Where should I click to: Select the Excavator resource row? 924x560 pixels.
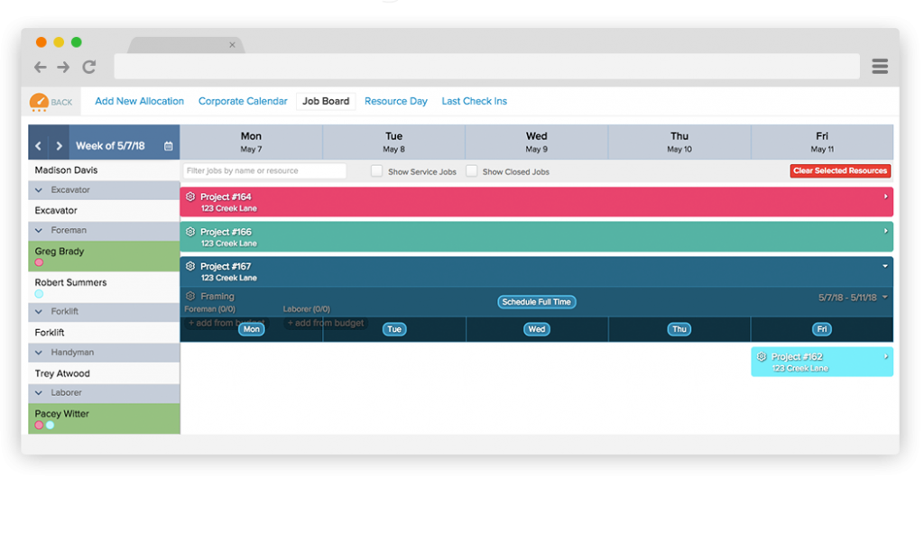105,210
